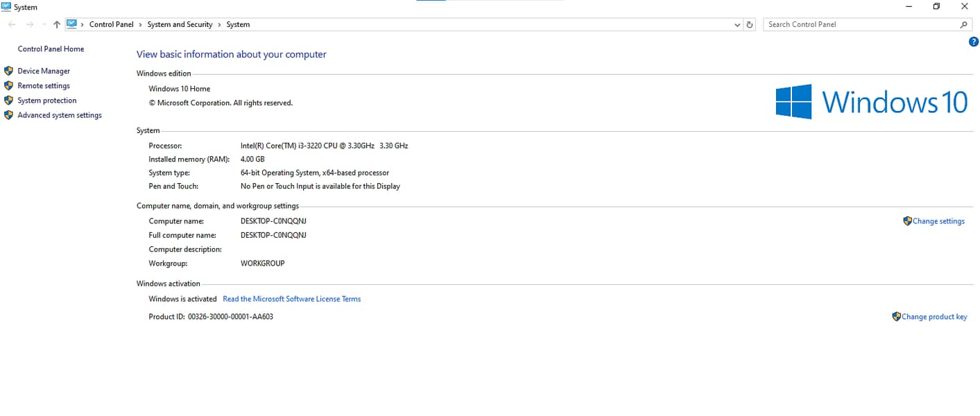Click the shield icon next to Change settings
The height and width of the screenshot is (416, 980).
[x=907, y=221]
